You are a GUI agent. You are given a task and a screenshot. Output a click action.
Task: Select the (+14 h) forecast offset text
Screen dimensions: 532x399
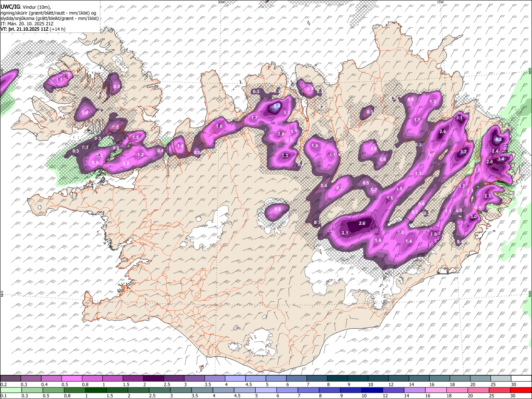tap(57, 30)
